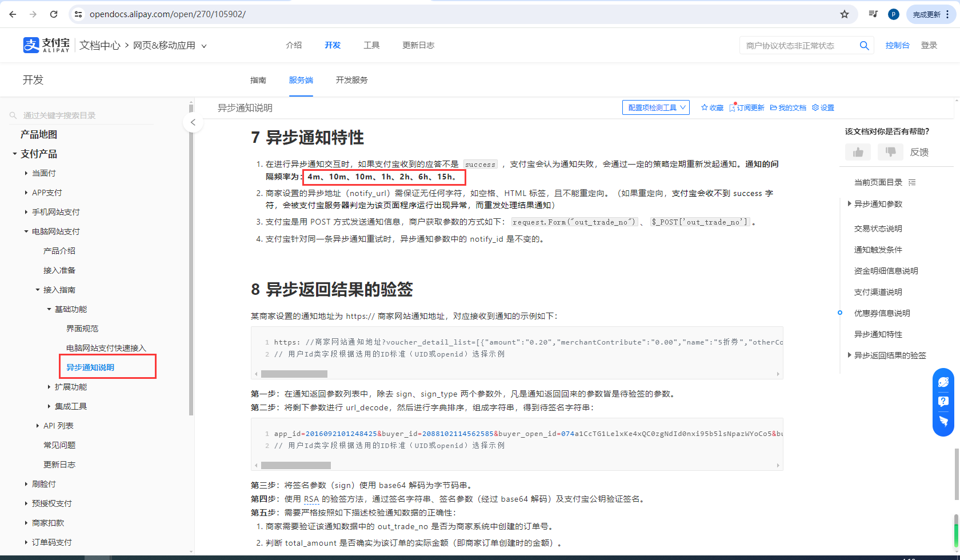Jump to 优惠券信息说明 in page outline
960x560 pixels.
coord(882,313)
